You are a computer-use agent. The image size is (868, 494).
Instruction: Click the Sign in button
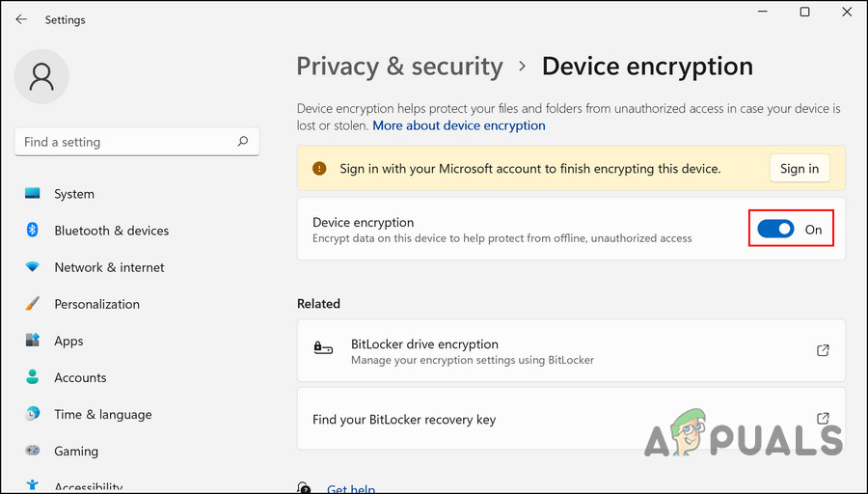click(799, 169)
